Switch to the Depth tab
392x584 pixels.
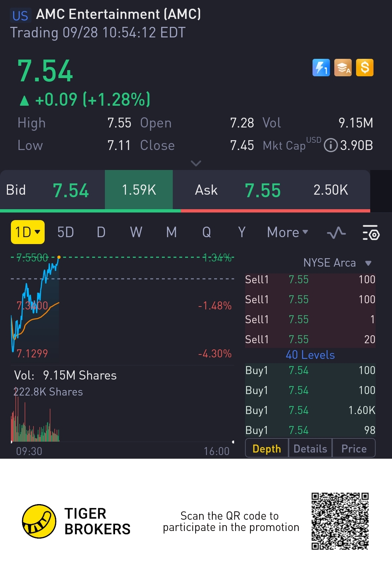(267, 449)
